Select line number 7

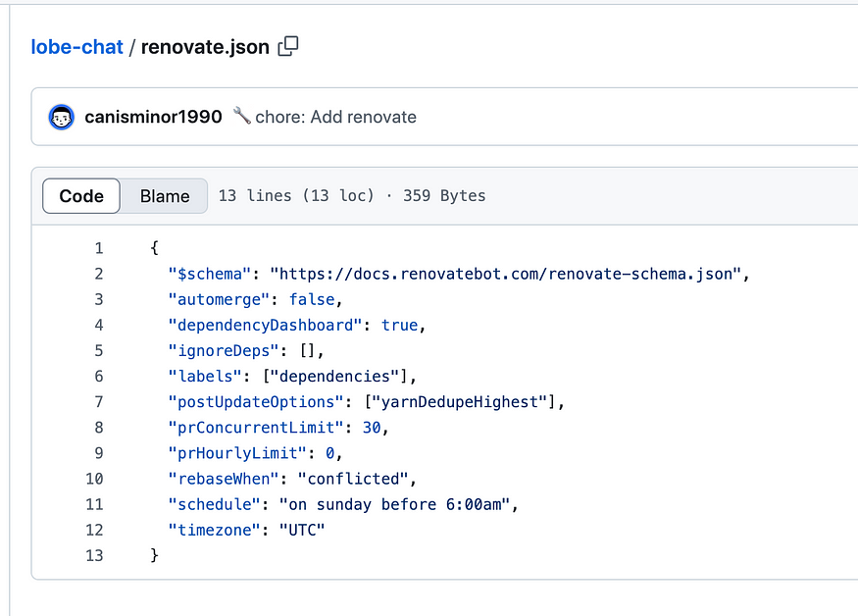98,402
